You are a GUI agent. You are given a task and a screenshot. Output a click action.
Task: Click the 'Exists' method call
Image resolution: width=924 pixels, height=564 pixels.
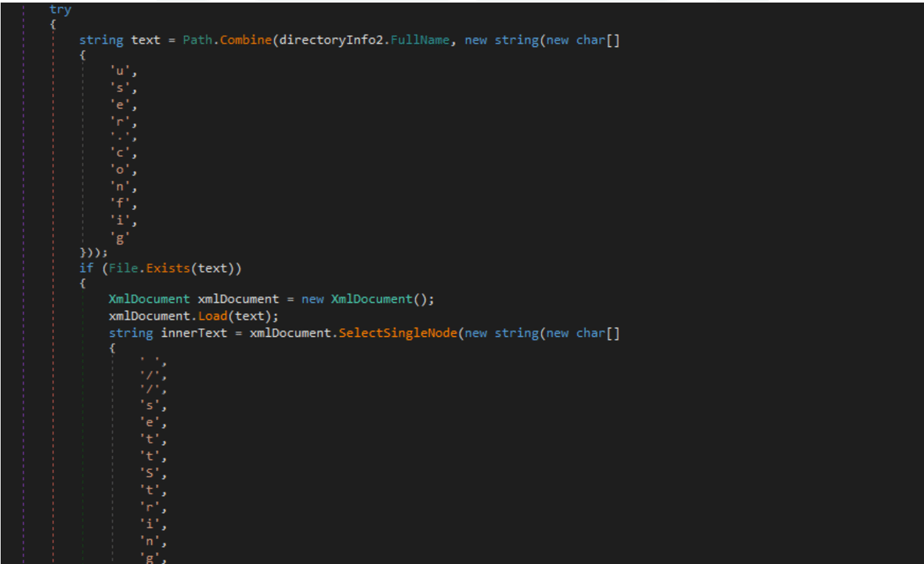point(168,268)
